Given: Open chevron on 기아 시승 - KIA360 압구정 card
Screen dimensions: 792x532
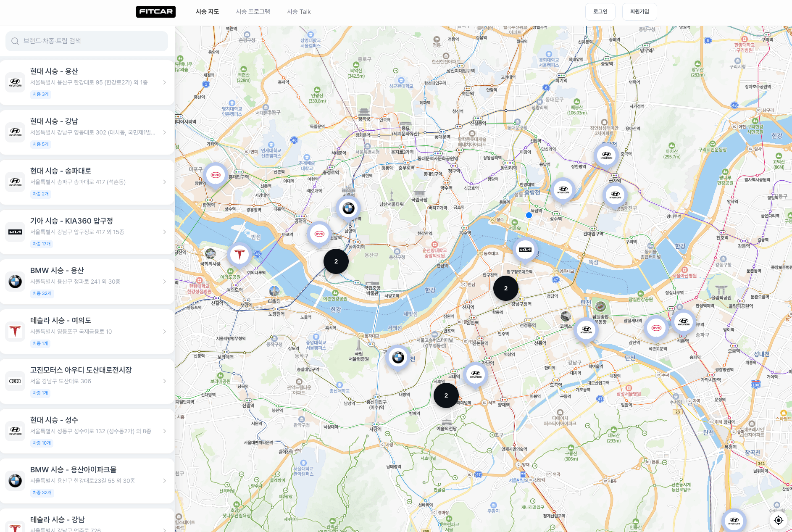Looking at the screenshot, I should [165, 232].
